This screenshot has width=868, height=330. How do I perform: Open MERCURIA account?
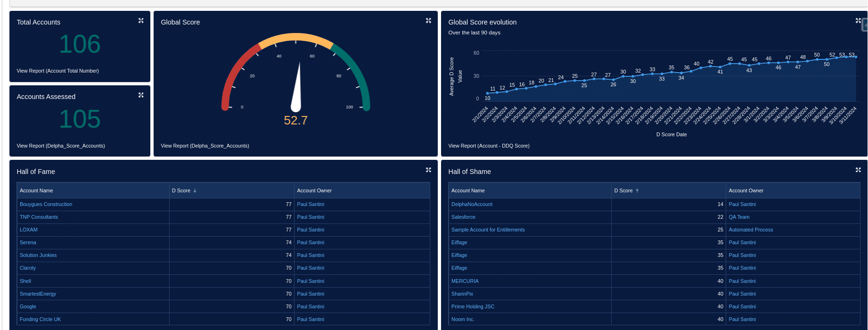click(x=465, y=281)
